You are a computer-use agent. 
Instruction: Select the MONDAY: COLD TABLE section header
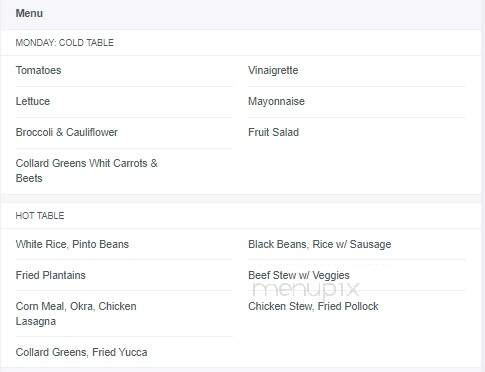[65, 43]
